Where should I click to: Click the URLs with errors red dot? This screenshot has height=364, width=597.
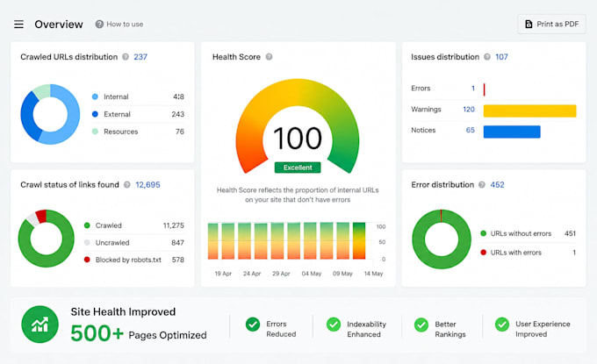pyautogui.click(x=484, y=253)
